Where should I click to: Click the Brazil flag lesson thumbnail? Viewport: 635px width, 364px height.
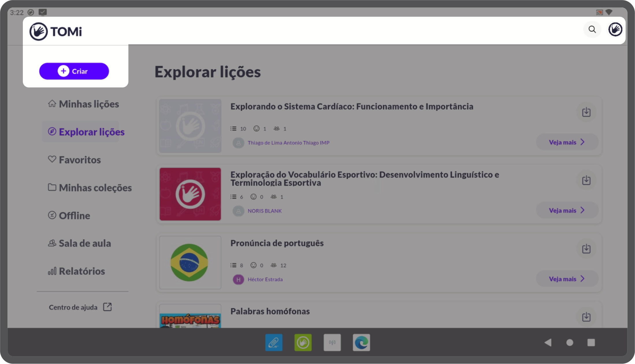tap(190, 263)
